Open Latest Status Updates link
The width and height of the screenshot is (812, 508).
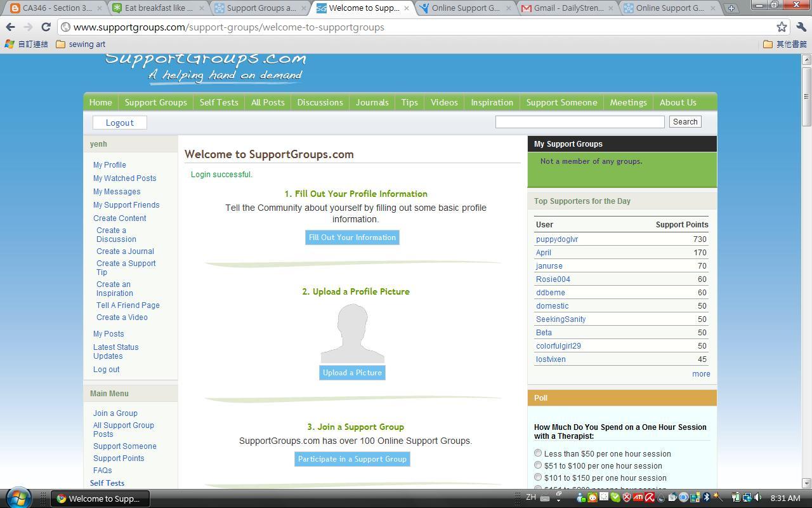tap(115, 352)
